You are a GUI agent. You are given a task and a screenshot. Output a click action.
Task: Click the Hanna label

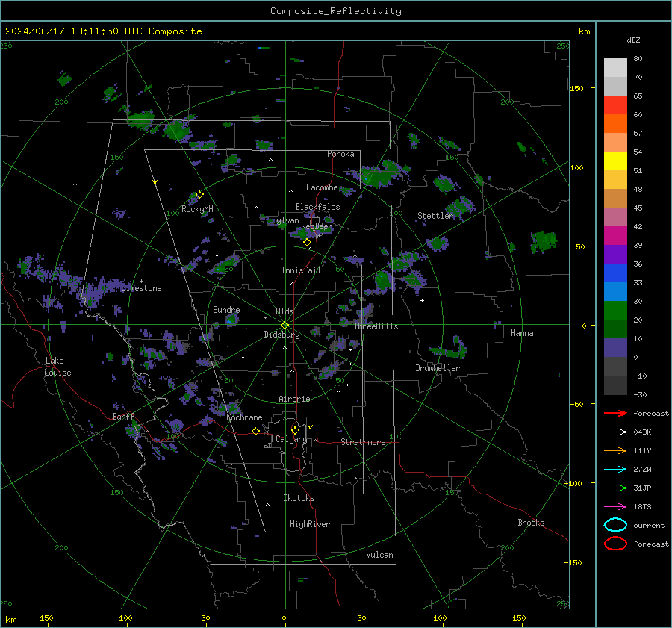(522, 333)
